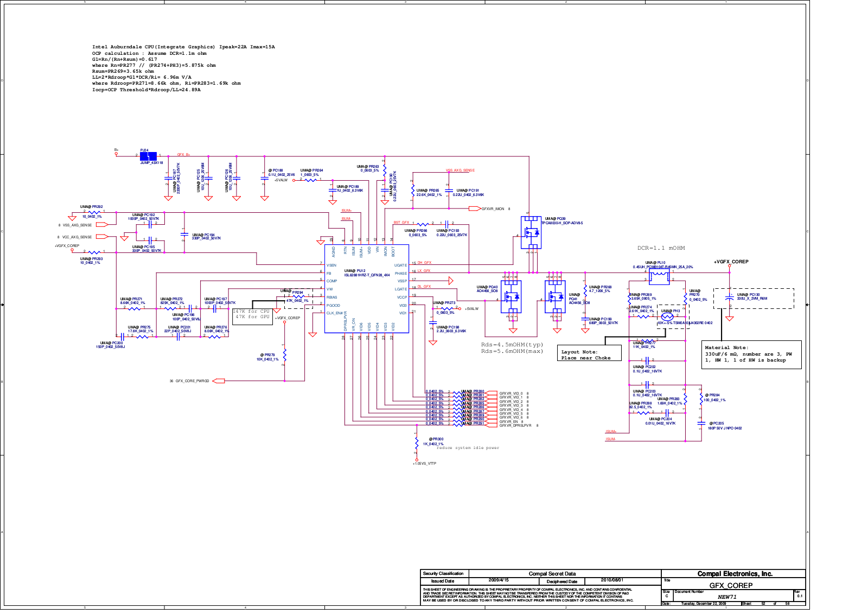This screenshot has height=614, width=868.
Task: Click the 'reduce system idle power' note
Action: pyautogui.click(x=468, y=448)
